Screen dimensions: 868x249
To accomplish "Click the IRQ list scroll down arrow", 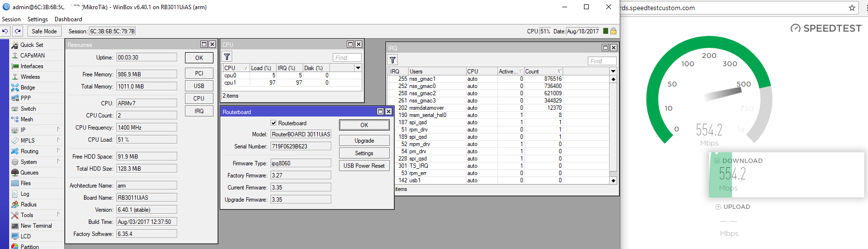I will pos(613,180).
